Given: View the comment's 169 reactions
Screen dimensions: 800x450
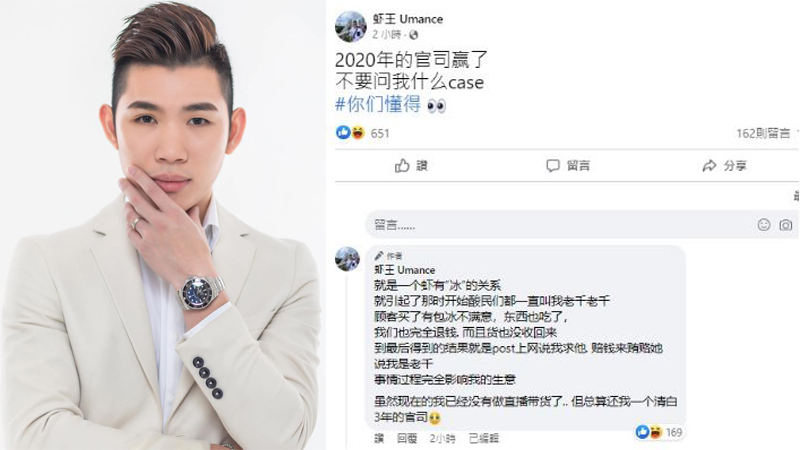Looking at the screenshot, I should point(659,432).
